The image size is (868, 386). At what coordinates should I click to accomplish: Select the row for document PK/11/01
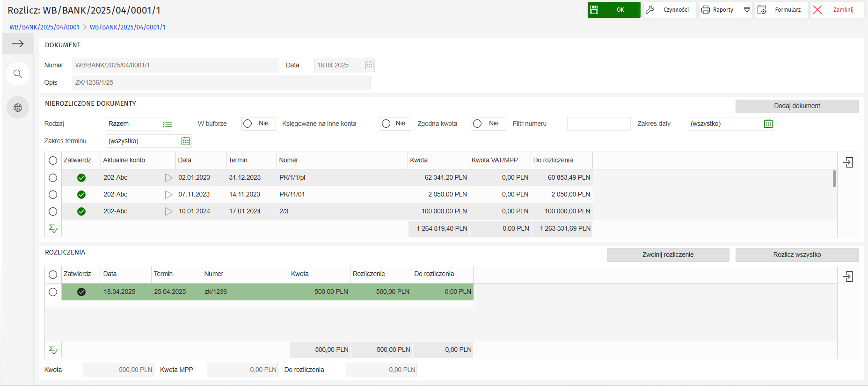(53, 195)
